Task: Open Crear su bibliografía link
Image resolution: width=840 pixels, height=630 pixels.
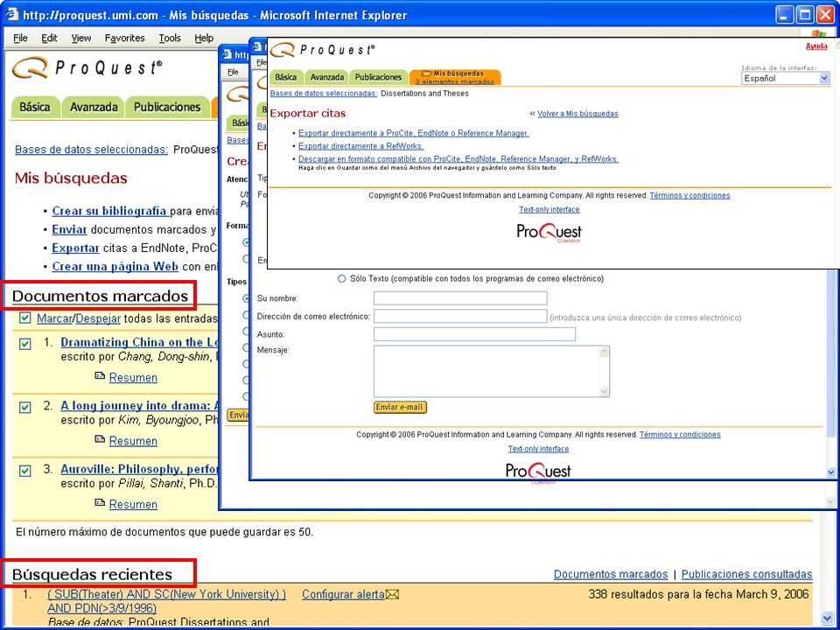Action: 109,211
